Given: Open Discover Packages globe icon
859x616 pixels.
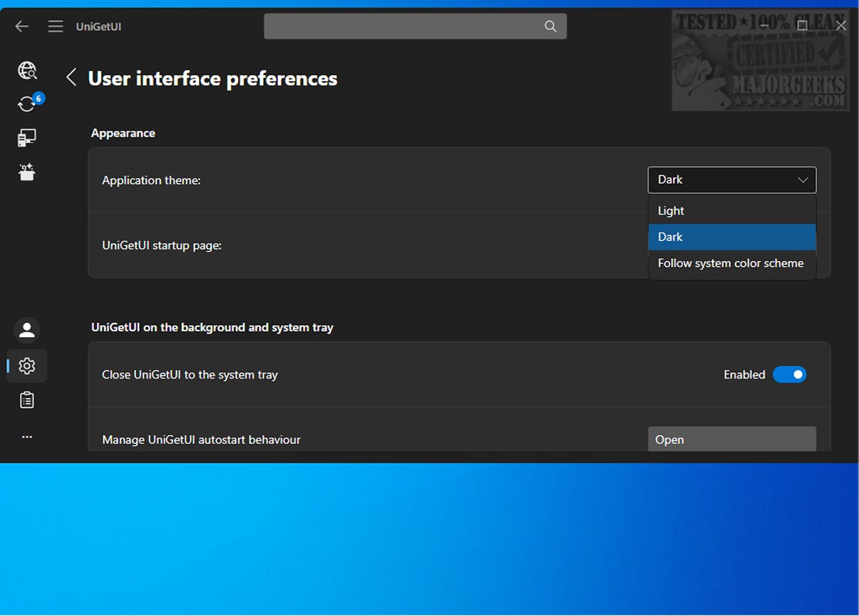Looking at the screenshot, I should pos(27,70).
